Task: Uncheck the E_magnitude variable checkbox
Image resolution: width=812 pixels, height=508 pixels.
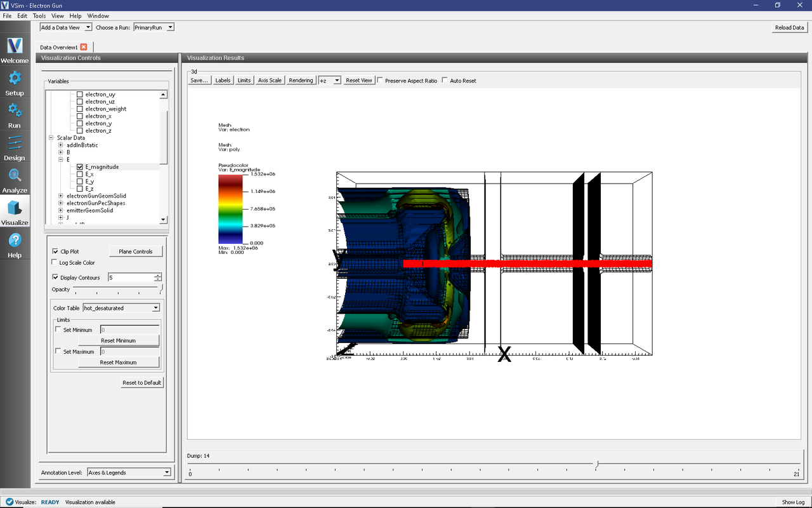Action: 80,167
